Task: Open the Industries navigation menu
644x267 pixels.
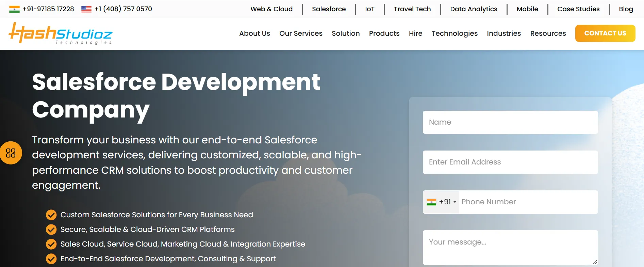Action: [x=504, y=33]
